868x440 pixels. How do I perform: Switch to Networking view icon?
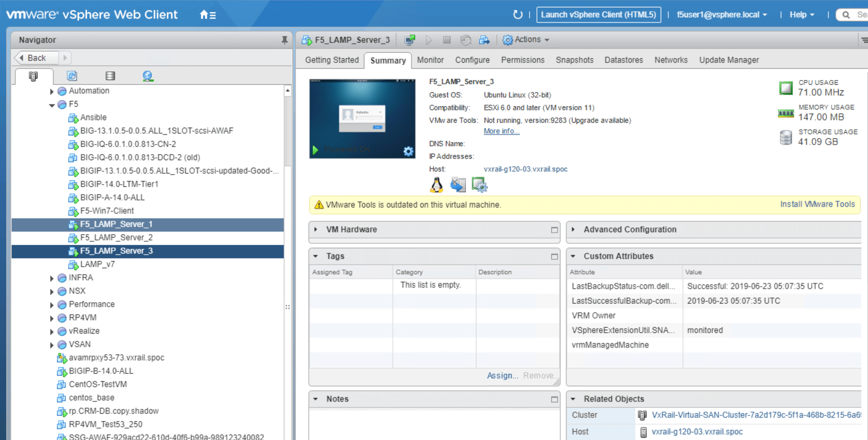click(x=148, y=76)
